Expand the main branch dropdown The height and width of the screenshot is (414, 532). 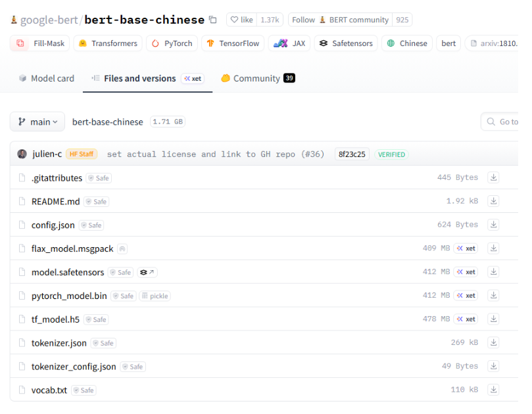37,122
